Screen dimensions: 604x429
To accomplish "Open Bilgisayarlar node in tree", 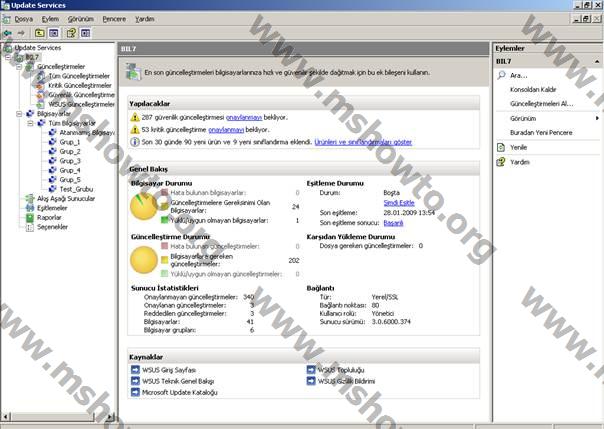I will coord(54,114).
